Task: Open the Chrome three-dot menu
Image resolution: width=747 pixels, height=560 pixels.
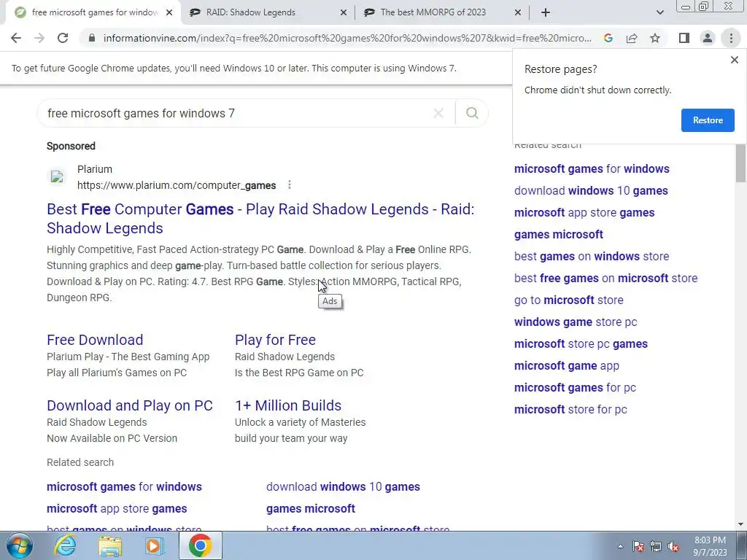Action: pos(731,38)
